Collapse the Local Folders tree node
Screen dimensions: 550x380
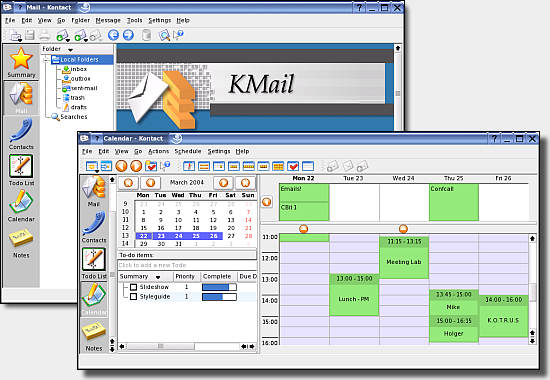click(46, 60)
